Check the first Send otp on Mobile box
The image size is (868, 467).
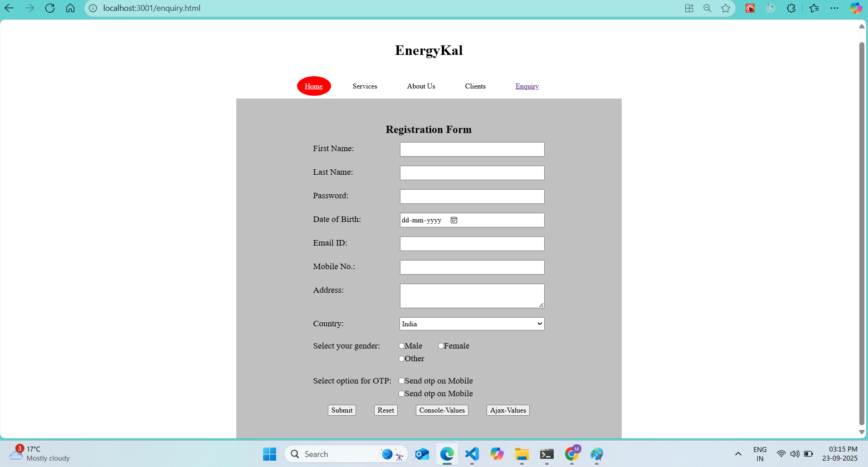coord(401,381)
